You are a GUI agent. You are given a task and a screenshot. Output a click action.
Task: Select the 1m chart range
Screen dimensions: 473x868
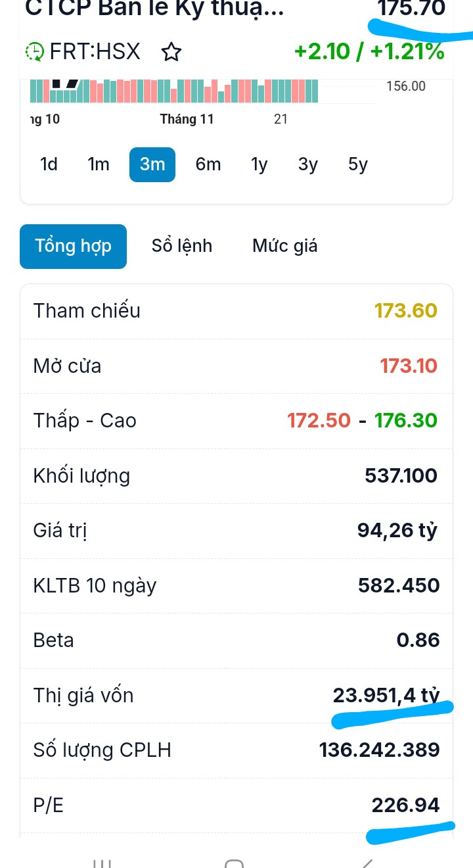pos(99,164)
